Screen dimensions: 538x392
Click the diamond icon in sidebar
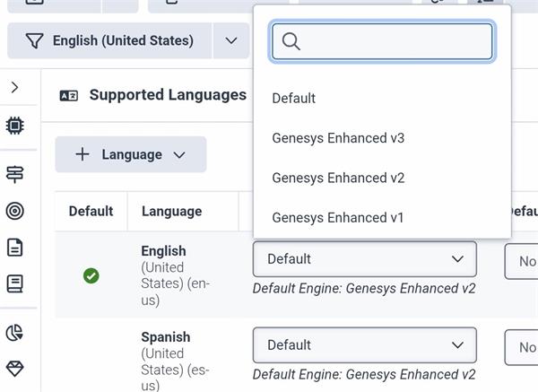[14, 369]
